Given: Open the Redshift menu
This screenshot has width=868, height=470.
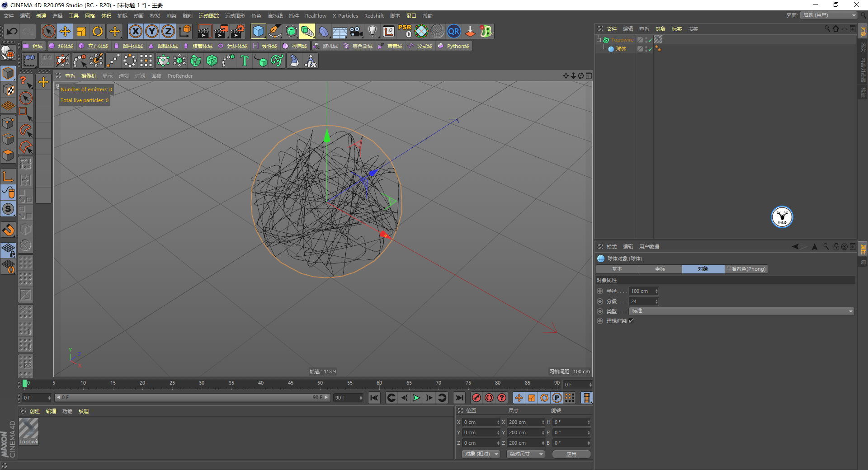Looking at the screenshot, I should click(374, 16).
